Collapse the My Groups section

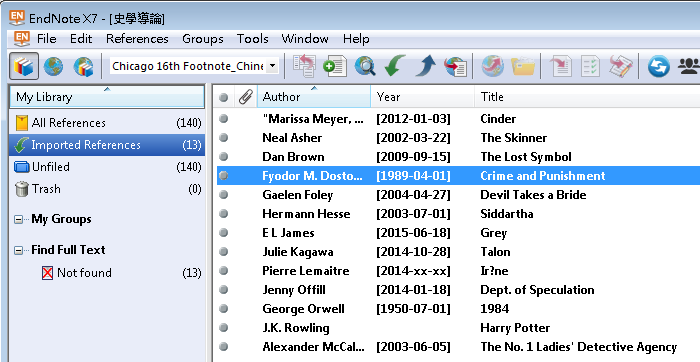tap(18, 220)
